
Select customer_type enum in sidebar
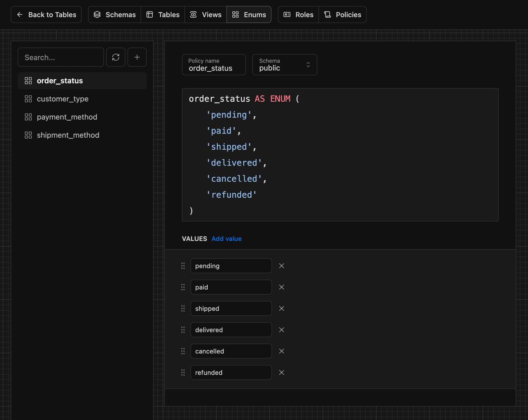click(x=82, y=99)
